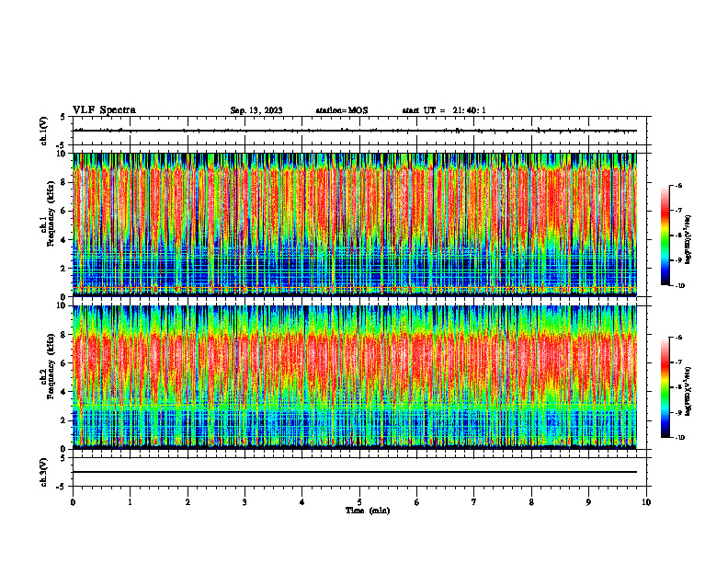Click the "4" kHz tick on ch.2 spectrogram
Image resolution: width=728 pixels, height=563 pixels.
pyautogui.click(x=63, y=393)
